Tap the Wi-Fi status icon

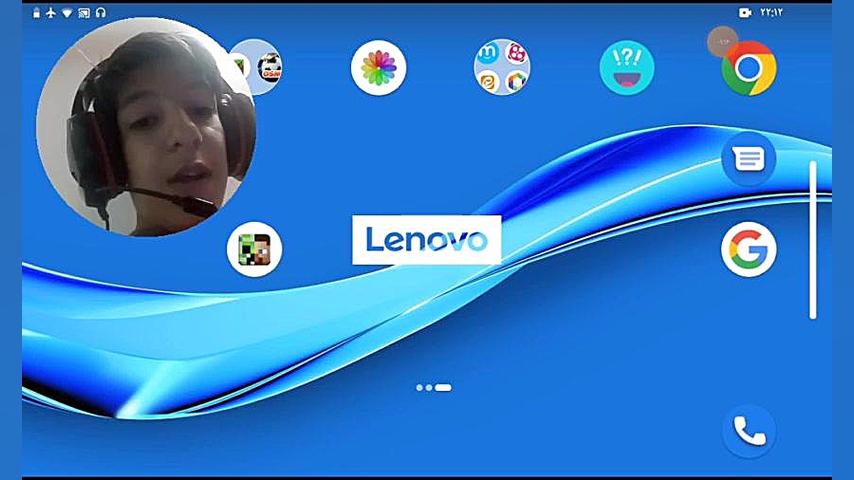point(67,13)
